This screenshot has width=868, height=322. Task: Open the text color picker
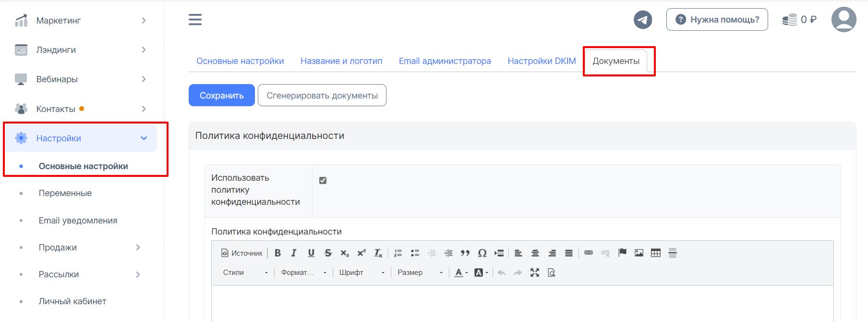461,272
